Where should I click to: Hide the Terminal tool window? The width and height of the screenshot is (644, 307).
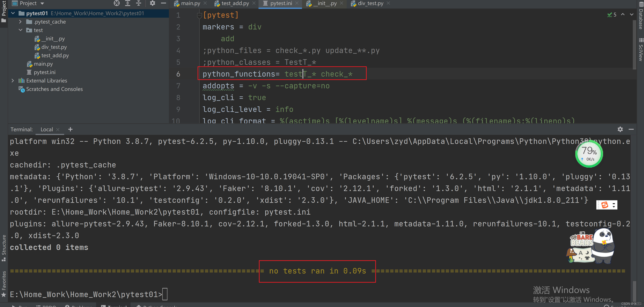pyautogui.click(x=631, y=129)
